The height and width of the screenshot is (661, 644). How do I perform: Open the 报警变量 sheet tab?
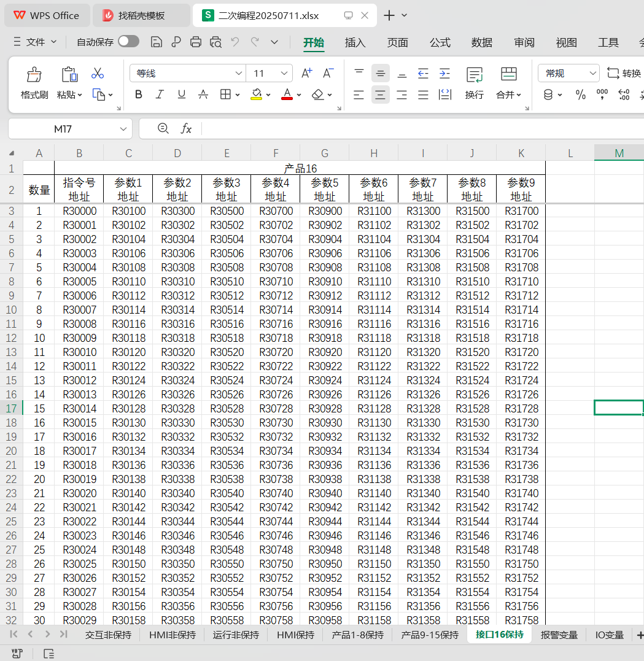click(559, 635)
